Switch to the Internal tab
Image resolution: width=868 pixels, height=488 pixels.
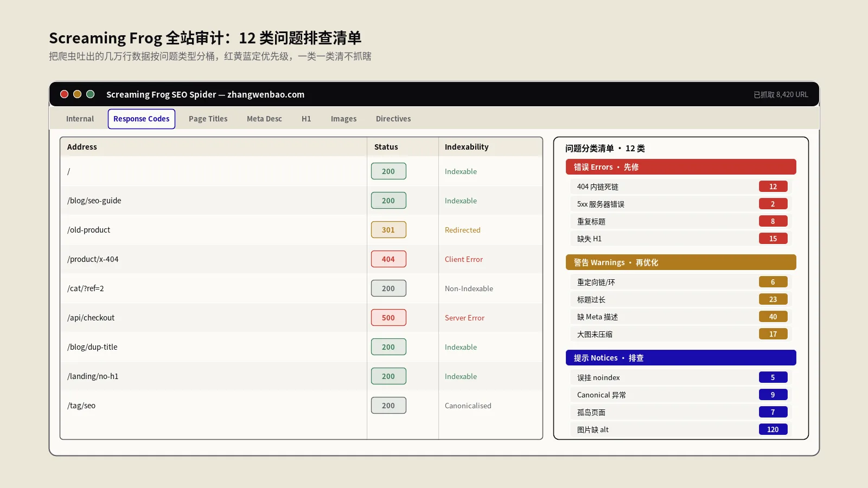coord(80,119)
